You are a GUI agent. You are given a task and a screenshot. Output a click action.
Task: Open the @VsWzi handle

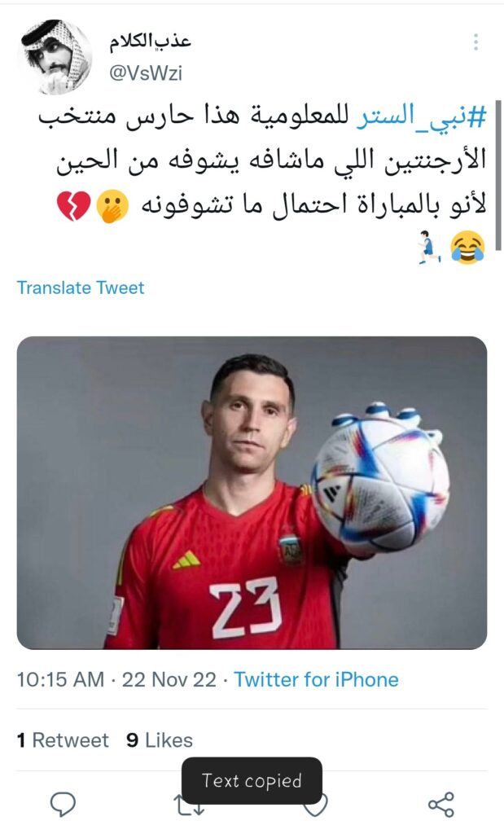click(x=146, y=73)
